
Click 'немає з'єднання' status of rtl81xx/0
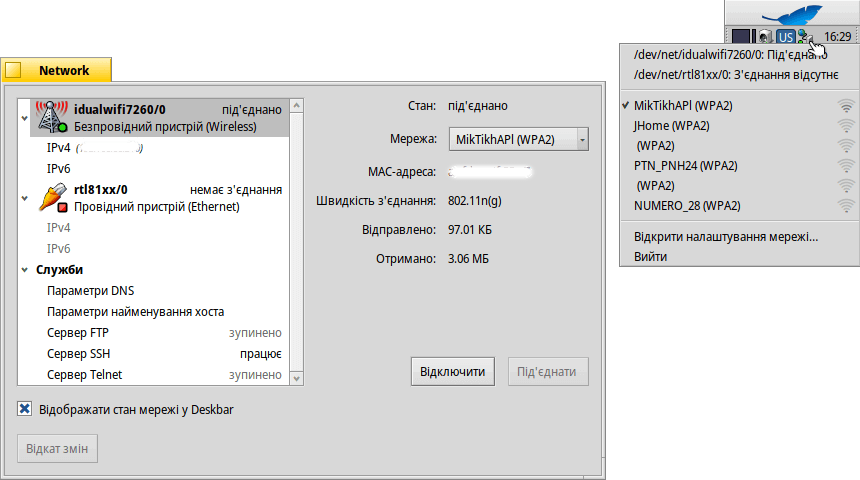tap(236, 190)
